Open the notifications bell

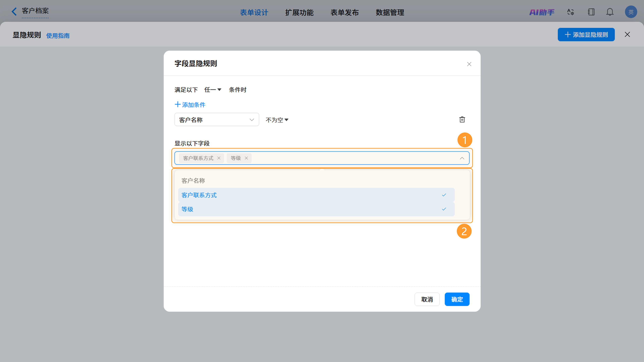(610, 12)
